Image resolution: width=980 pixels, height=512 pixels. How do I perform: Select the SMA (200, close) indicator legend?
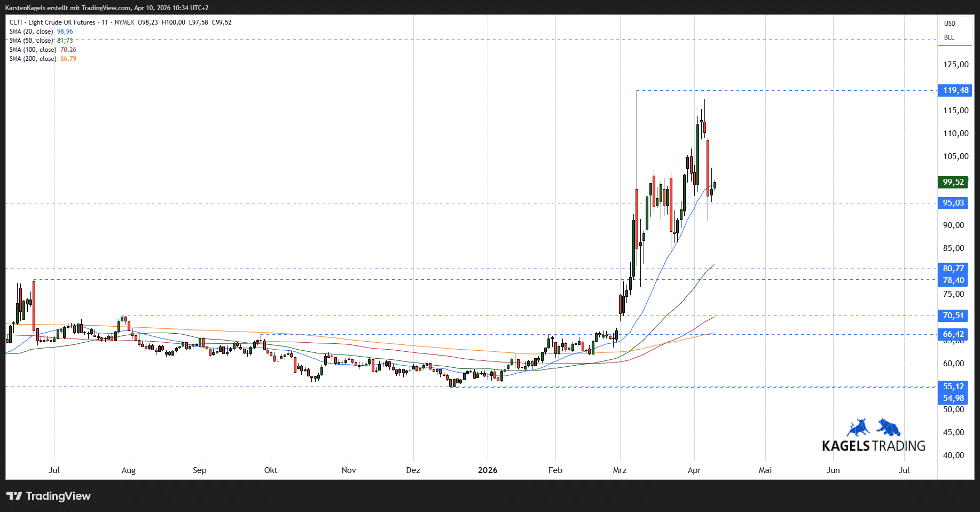click(x=33, y=59)
